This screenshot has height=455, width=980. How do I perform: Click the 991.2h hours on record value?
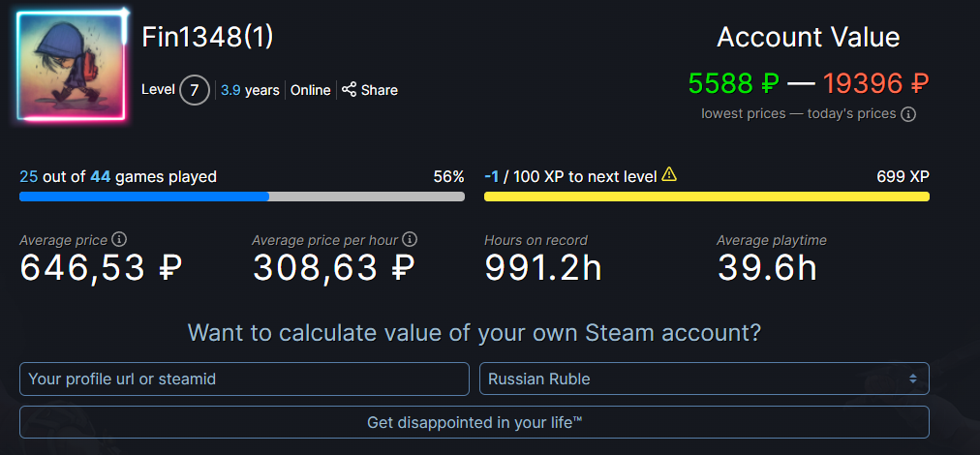click(543, 268)
